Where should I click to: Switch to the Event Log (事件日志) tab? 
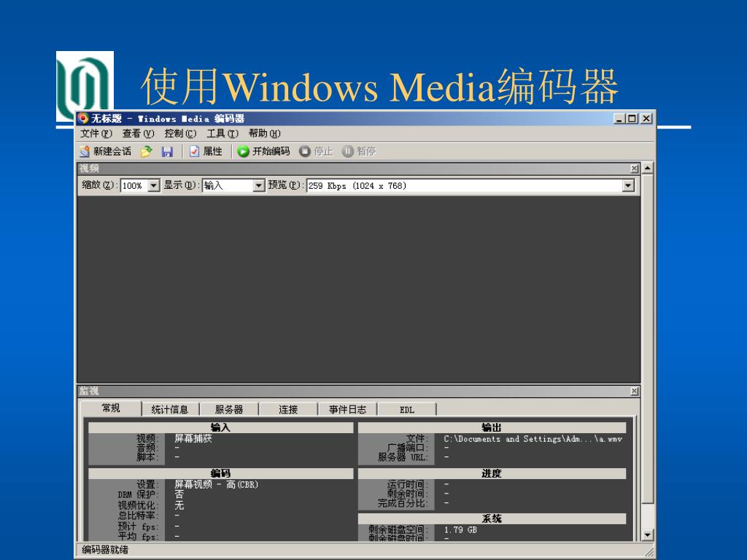pos(347,410)
